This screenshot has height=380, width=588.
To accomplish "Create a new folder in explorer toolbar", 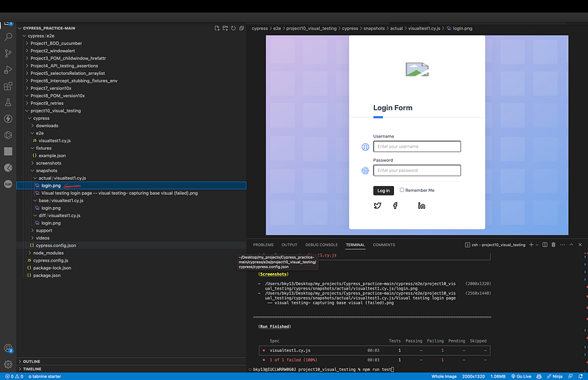I will coord(225,28).
